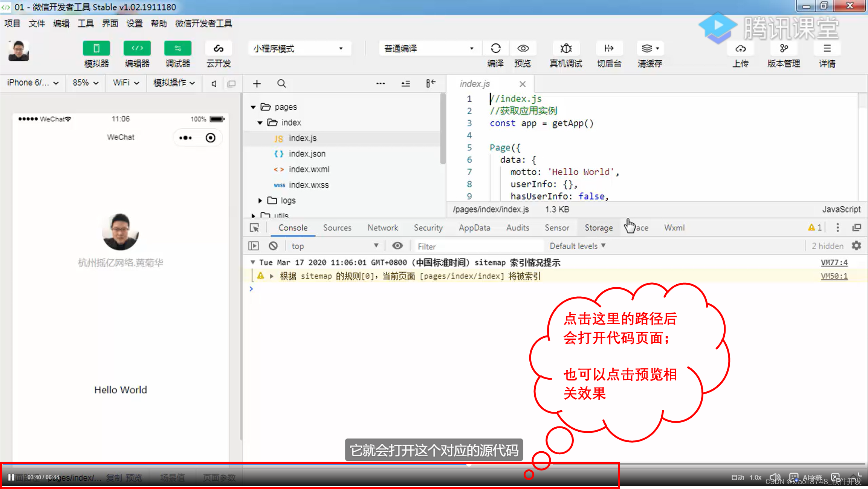Hide the file tree panel icon

tap(430, 83)
